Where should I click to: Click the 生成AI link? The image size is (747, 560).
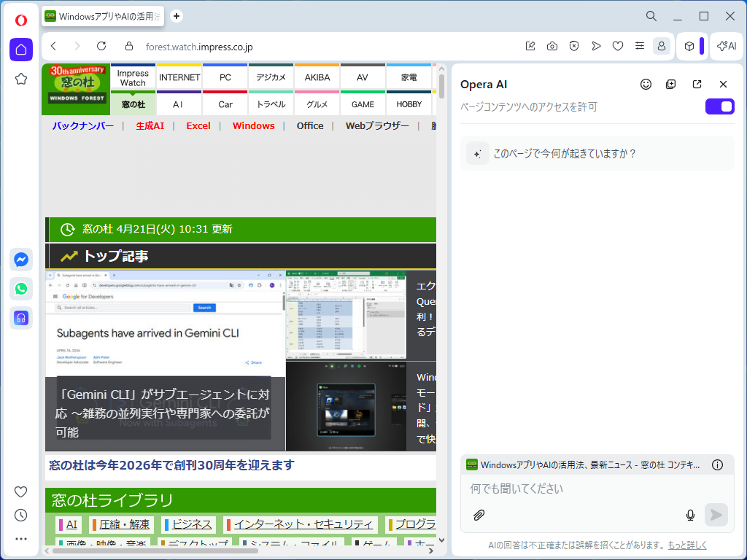[x=150, y=125]
